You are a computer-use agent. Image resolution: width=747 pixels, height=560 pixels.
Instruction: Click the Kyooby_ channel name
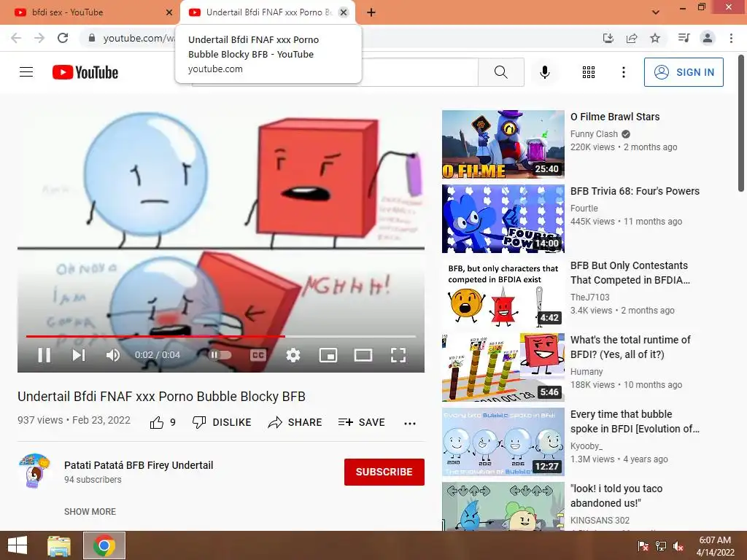pos(587,446)
